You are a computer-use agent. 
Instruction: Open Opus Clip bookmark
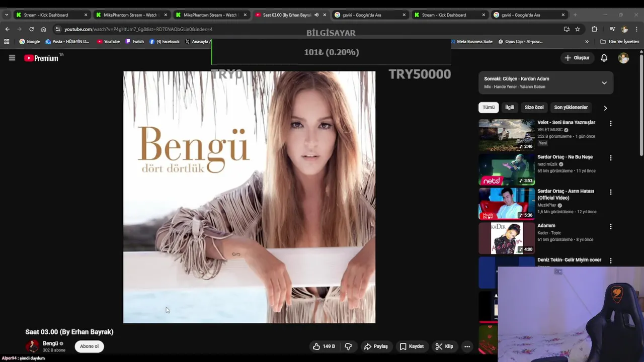click(x=520, y=42)
